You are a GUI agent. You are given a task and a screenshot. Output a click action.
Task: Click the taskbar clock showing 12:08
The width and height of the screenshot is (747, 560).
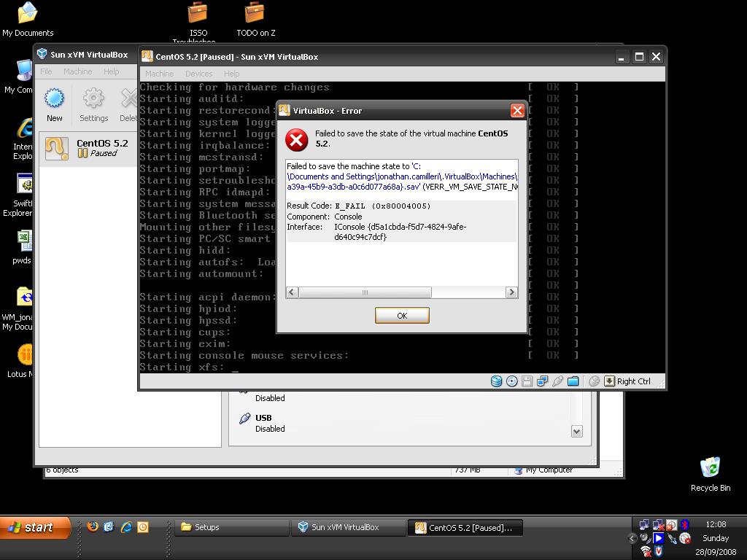click(x=716, y=524)
